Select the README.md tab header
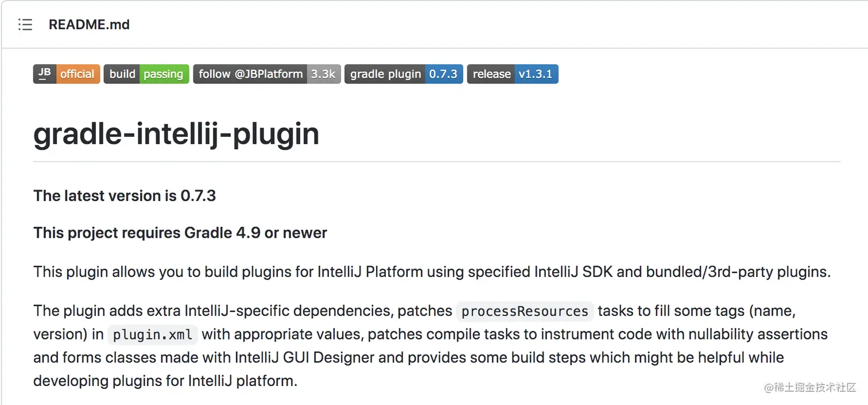This screenshot has height=405, width=868. click(89, 25)
